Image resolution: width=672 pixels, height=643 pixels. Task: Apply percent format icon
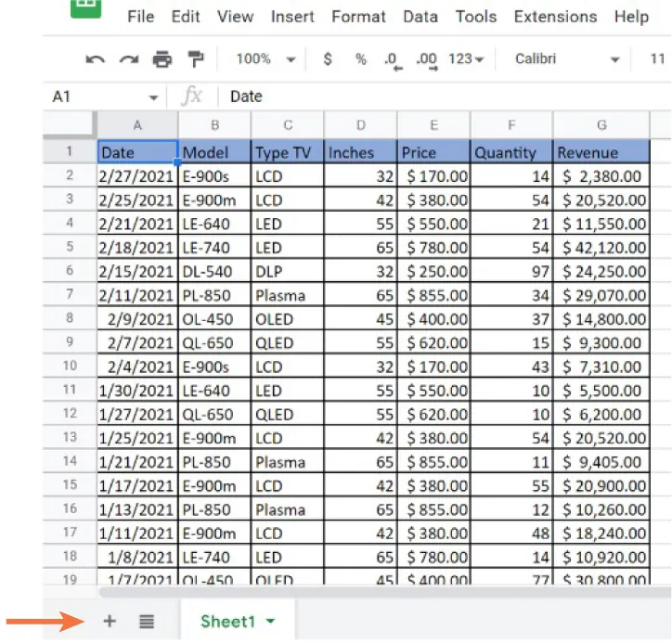tap(361, 59)
